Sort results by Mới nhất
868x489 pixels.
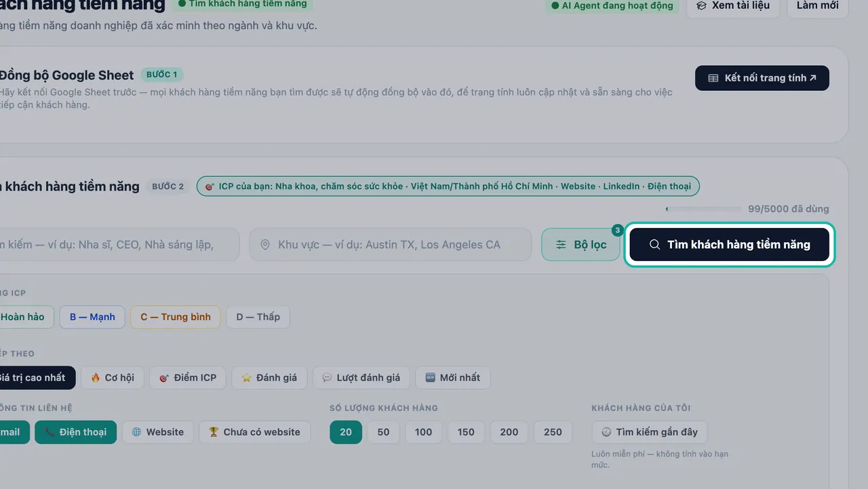coord(453,378)
